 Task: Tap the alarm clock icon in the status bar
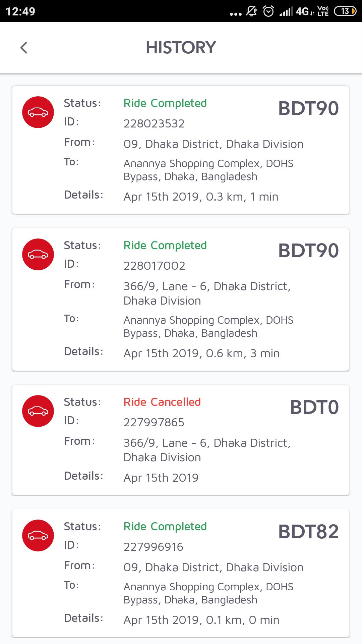pyautogui.click(x=268, y=11)
